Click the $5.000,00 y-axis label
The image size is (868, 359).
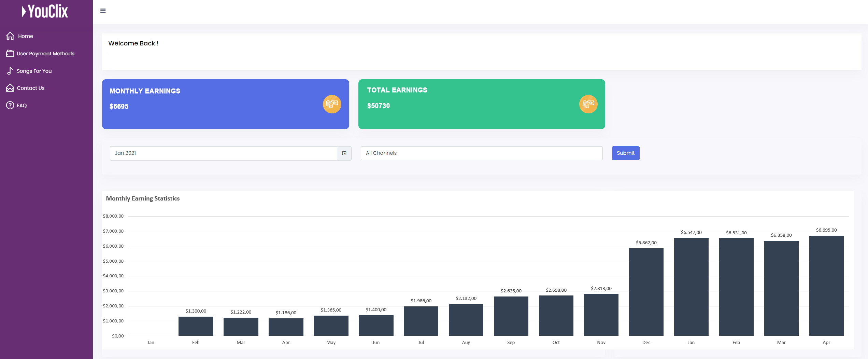[x=113, y=261]
